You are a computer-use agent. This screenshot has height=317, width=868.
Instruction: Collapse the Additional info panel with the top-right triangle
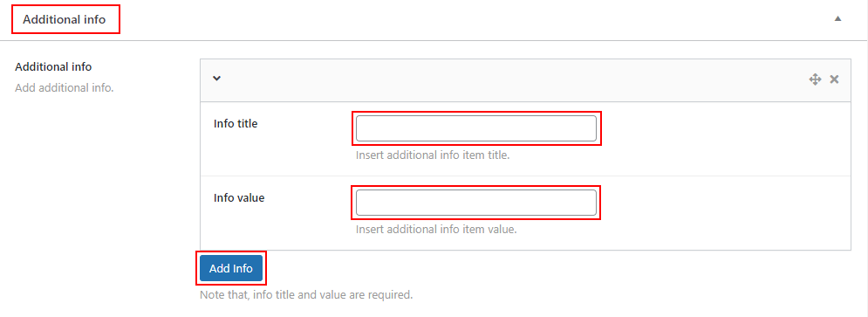[837, 19]
